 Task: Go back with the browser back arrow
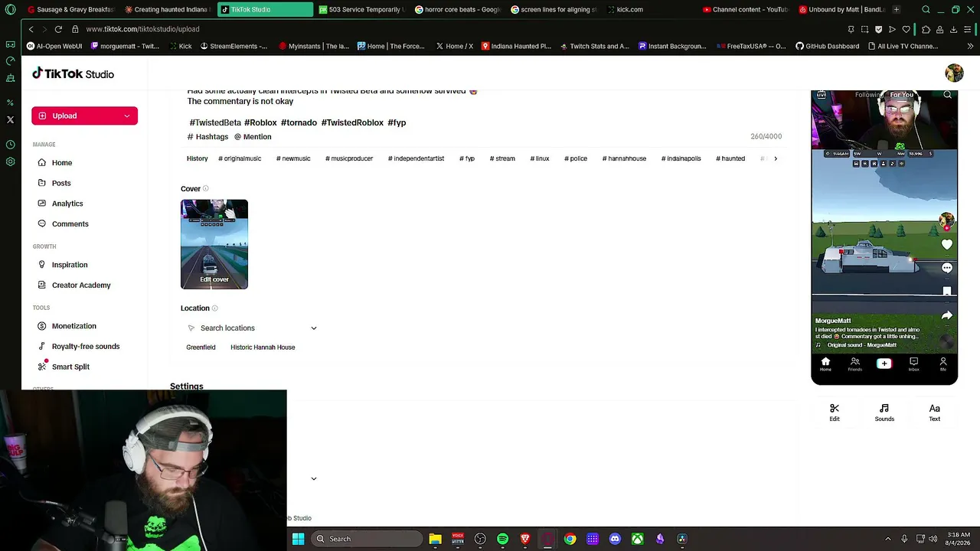tap(31, 29)
